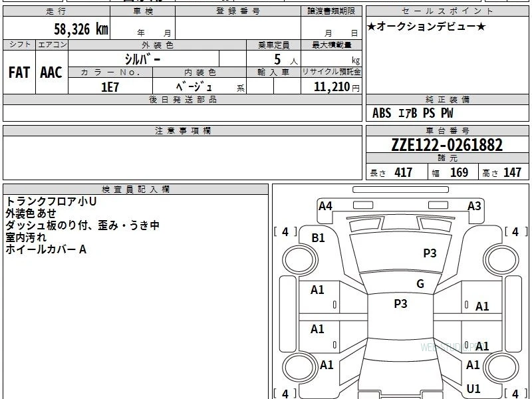Select the FAT shift value
532x399 pixels.
tap(19, 72)
